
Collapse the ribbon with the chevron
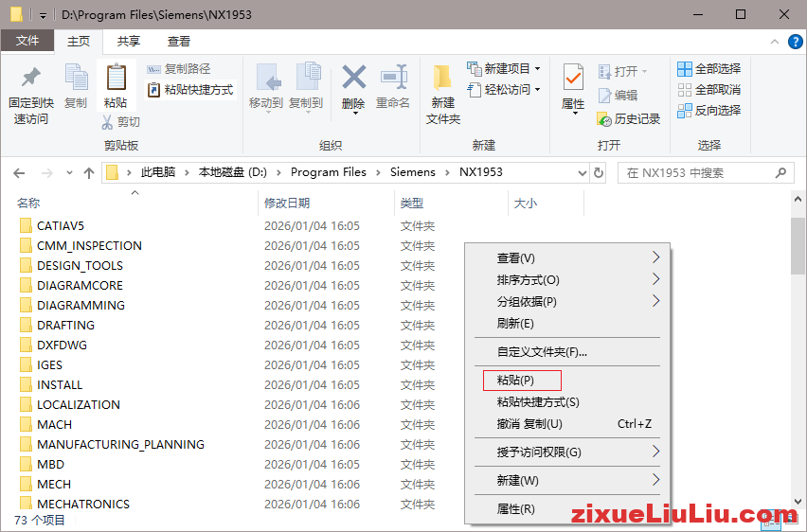[x=775, y=42]
